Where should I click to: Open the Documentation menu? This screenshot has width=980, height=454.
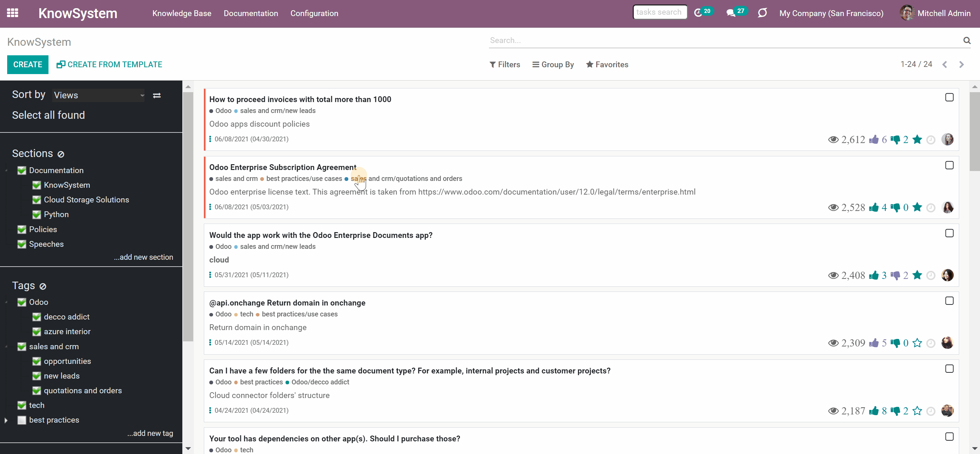point(251,13)
